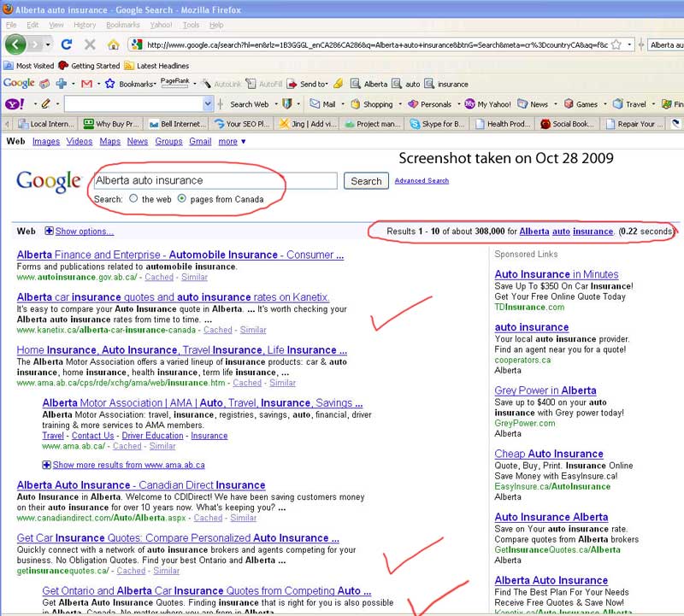Image resolution: width=684 pixels, height=616 pixels.
Task: Click 'Getting Started' bookmark
Action: 89,66
